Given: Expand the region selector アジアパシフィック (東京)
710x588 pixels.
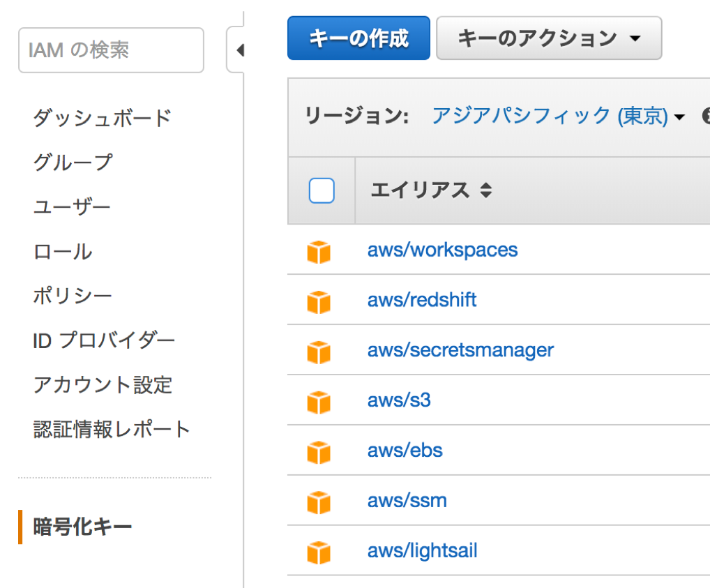Looking at the screenshot, I should [x=558, y=116].
